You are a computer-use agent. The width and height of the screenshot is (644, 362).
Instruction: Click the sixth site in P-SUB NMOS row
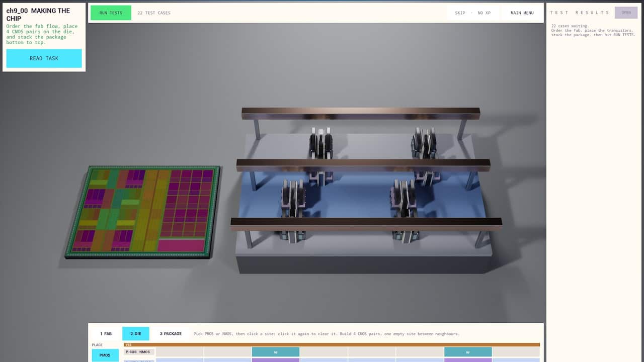pyautogui.click(x=420, y=352)
